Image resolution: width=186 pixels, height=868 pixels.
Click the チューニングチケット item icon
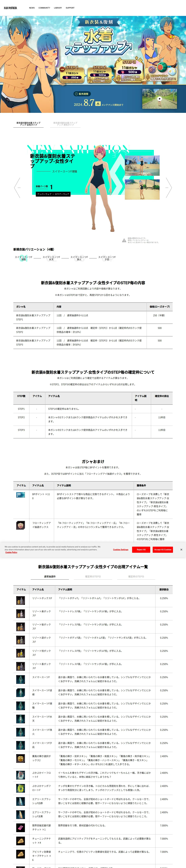click(x=21, y=841)
